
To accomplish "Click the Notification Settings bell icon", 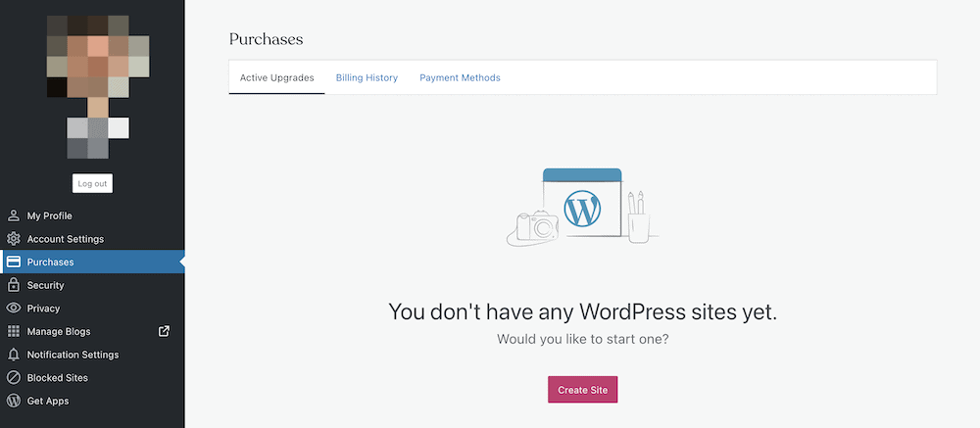I will [x=13, y=355].
